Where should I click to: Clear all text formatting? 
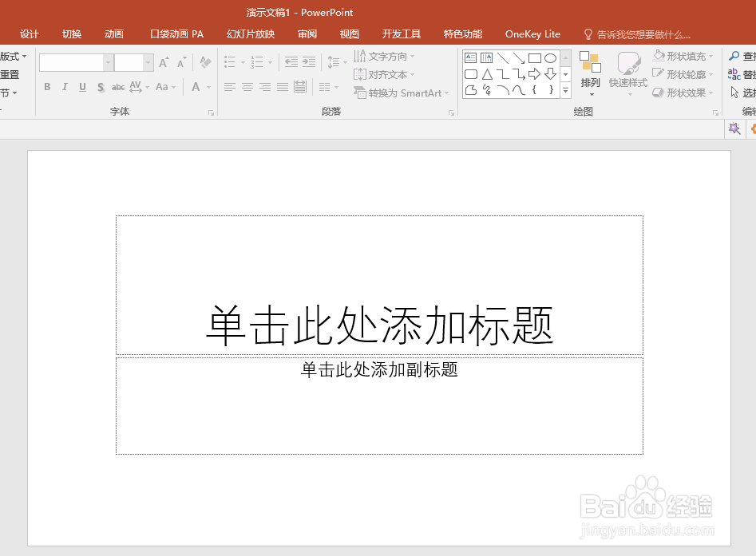click(205, 62)
